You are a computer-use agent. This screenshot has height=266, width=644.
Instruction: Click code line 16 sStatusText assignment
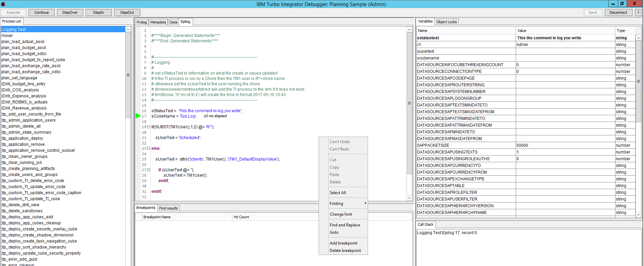196,111
